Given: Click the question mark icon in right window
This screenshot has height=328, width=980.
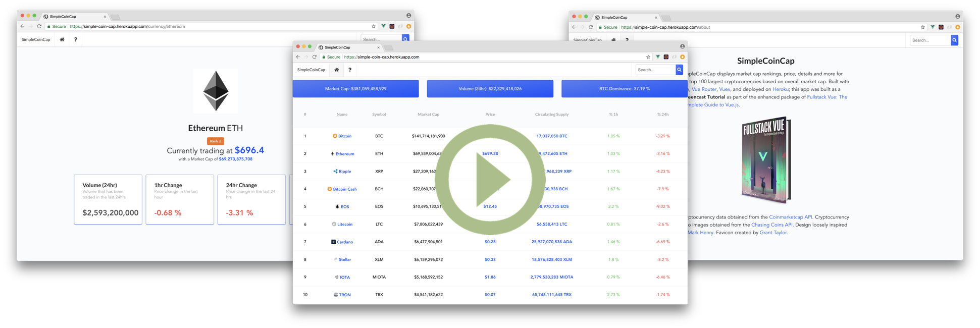Looking at the screenshot, I should pos(627,40).
